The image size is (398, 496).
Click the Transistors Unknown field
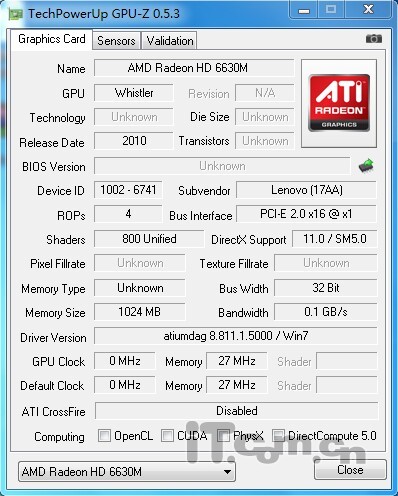(x=265, y=141)
